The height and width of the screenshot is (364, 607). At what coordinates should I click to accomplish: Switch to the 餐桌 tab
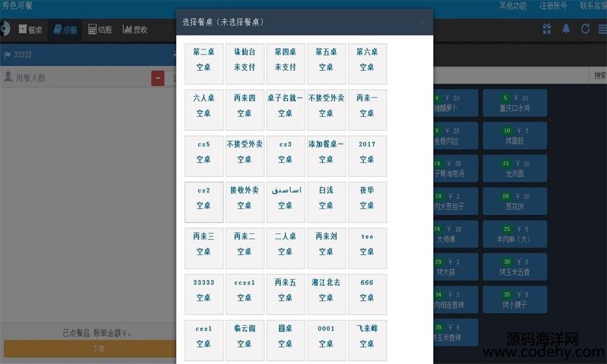pos(30,29)
